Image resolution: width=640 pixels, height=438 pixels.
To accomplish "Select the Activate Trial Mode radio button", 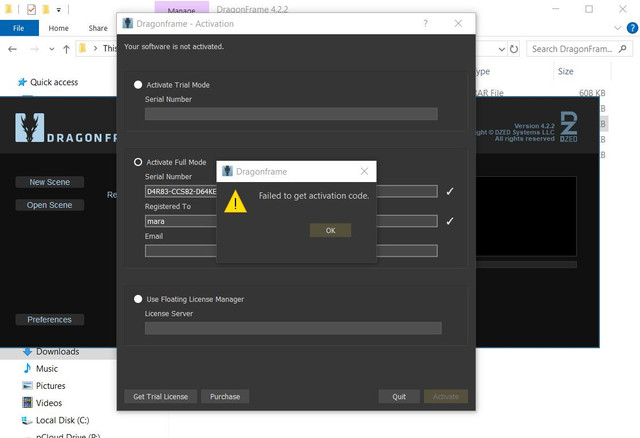I will click(138, 85).
